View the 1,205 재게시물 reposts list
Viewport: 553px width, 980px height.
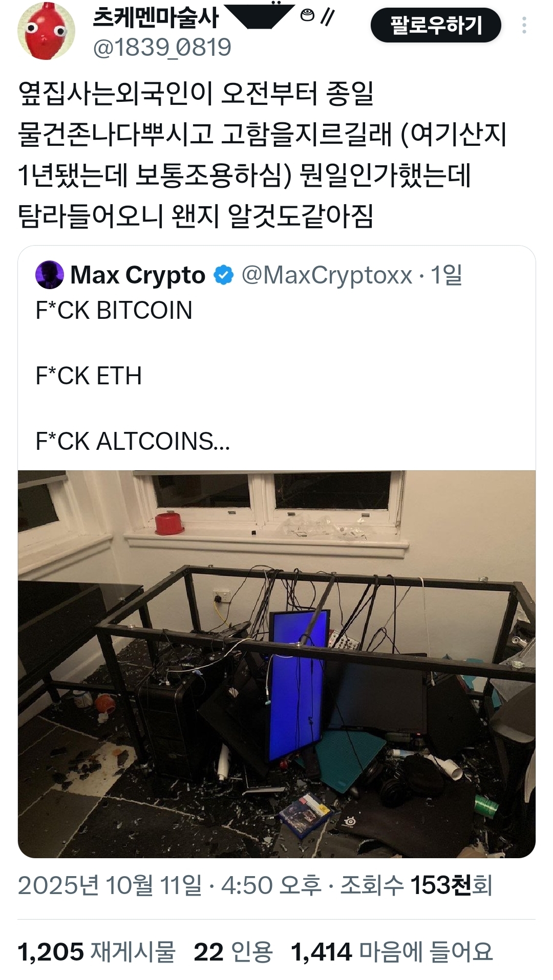click(x=96, y=952)
